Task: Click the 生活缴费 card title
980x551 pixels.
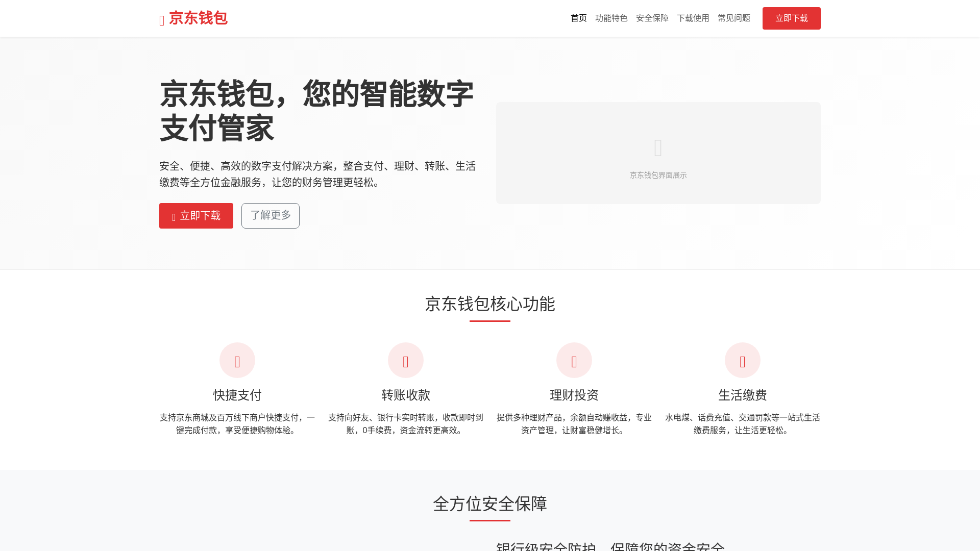Action: tap(743, 395)
